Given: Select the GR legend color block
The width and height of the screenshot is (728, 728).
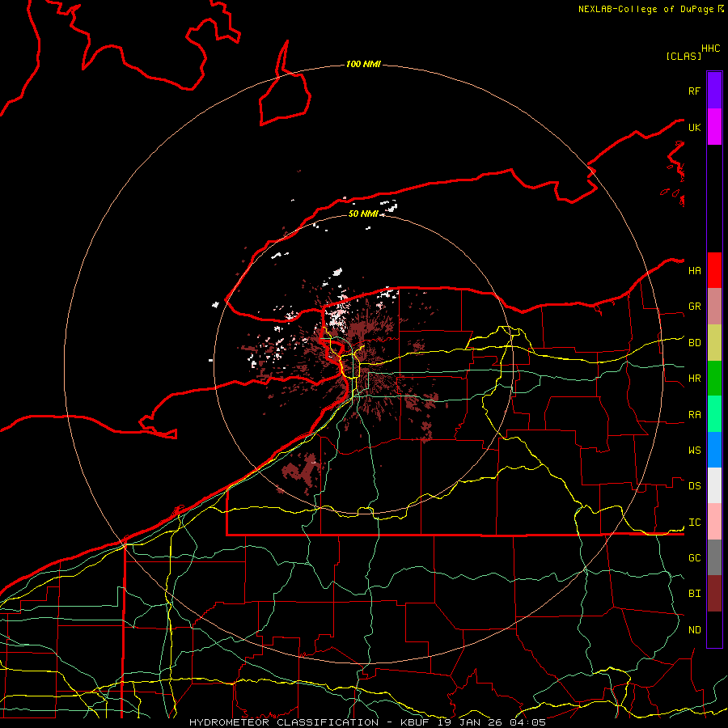Looking at the screenshot, I should (714, 307).
